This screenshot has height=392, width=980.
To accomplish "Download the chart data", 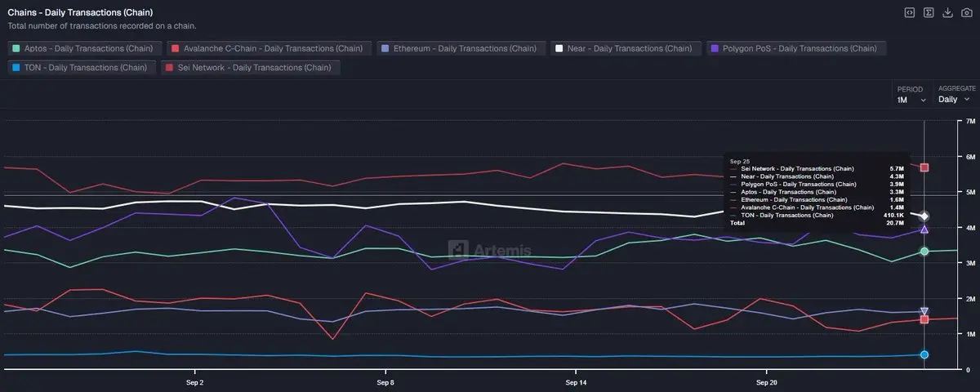I will [x=948, y=12].
